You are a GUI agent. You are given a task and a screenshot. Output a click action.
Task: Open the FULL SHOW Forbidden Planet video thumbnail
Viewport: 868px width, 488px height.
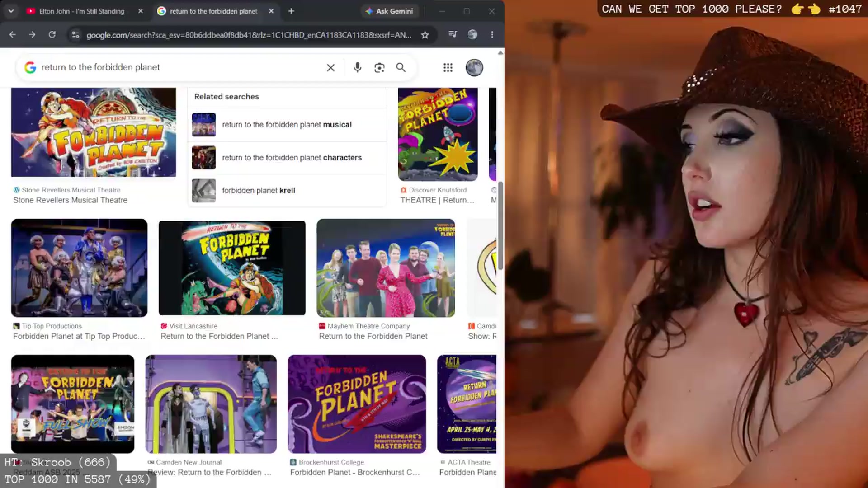[x=73, y=404]
